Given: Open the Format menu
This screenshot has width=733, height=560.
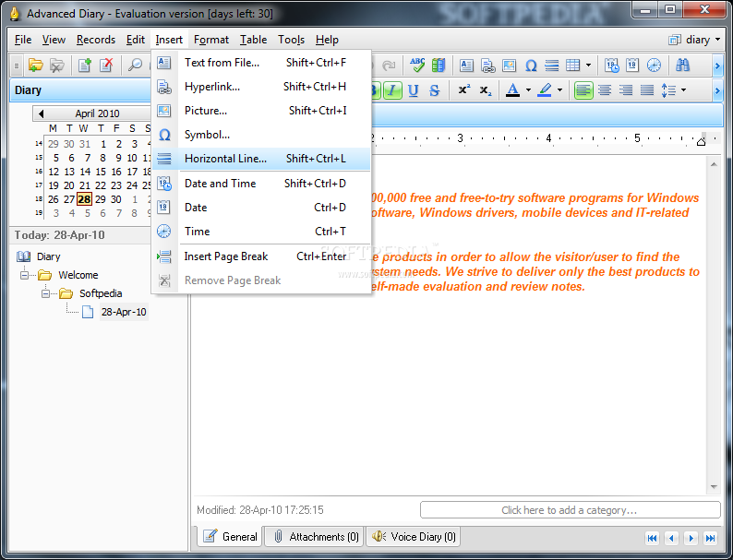Looking at the screenshot, I should point(211,40).
